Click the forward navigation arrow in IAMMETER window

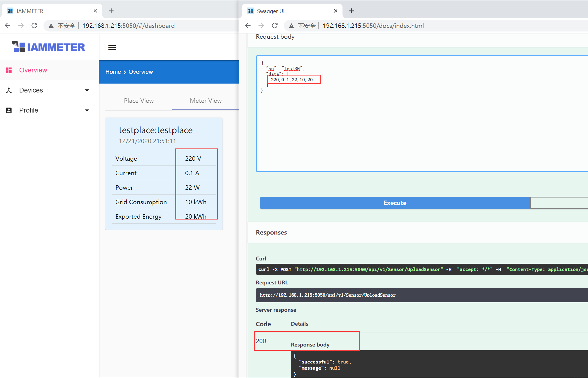point(21,25)
